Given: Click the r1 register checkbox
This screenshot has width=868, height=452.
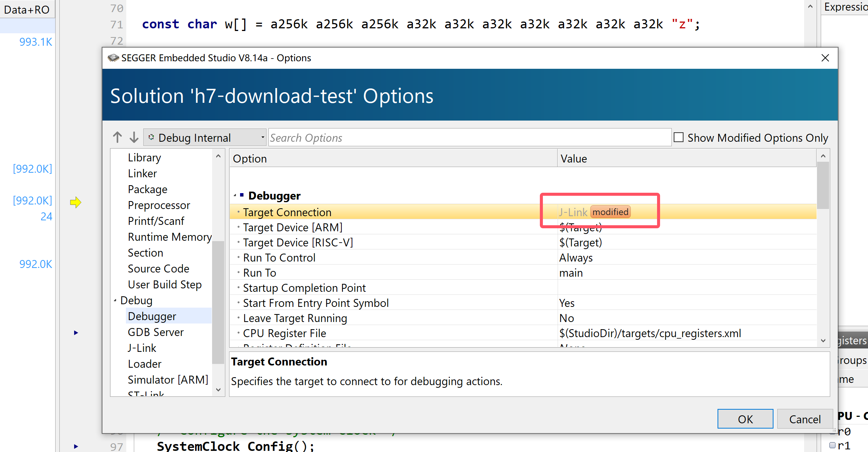Looking at the screenshot, I should (832, 445).
